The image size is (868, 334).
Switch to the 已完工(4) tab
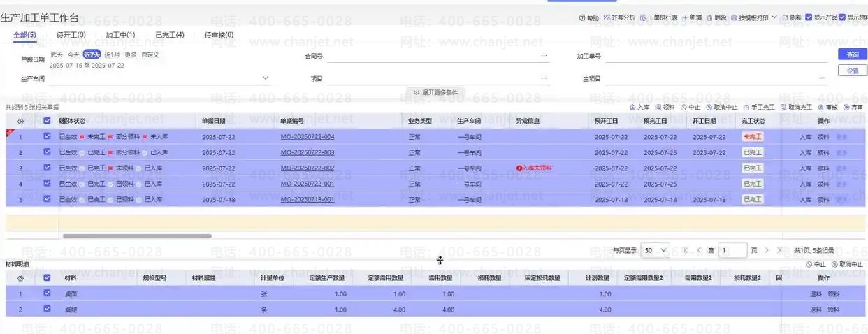point(170,34)
